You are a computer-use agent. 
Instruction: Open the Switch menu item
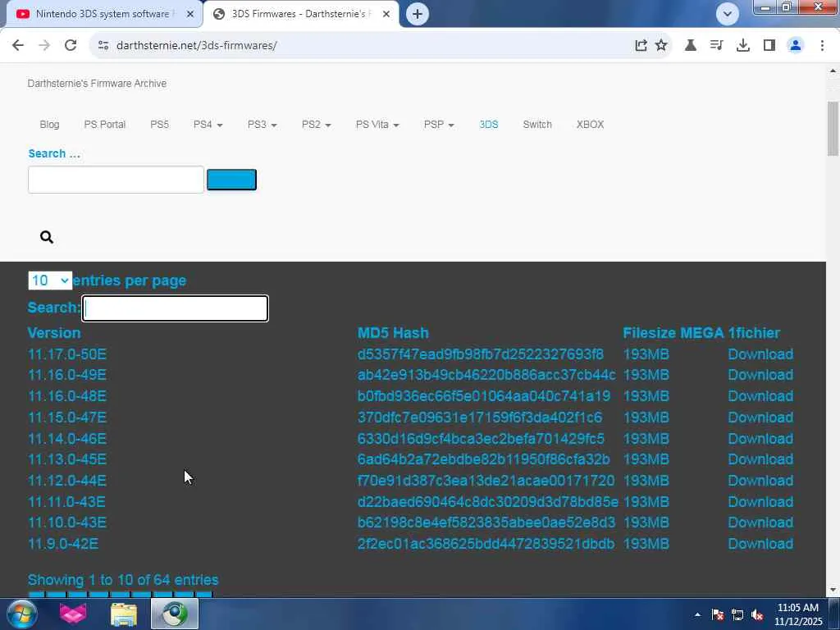coord(537,125)
